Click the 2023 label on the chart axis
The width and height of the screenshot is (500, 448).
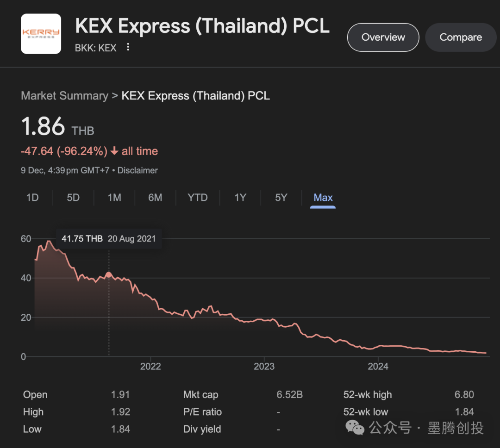click(x=264, y=367)
